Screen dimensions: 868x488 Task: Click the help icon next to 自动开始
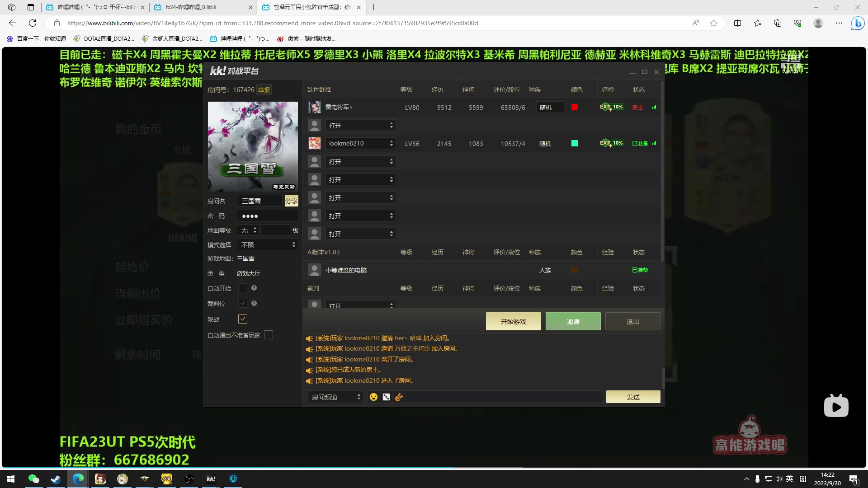254,288
